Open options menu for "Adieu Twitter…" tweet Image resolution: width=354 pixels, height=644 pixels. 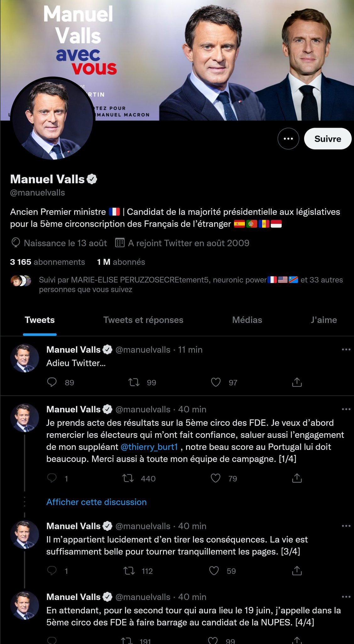coord(346,349)
